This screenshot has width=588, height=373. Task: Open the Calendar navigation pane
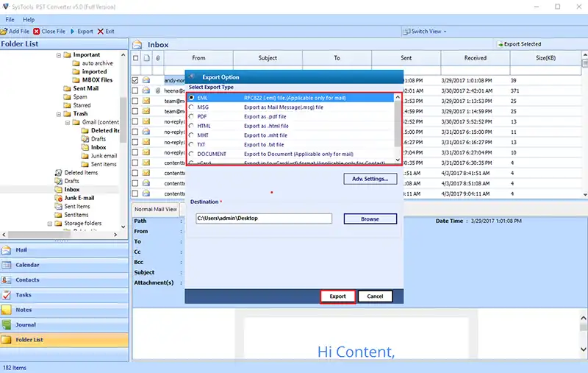pos(64,265)
